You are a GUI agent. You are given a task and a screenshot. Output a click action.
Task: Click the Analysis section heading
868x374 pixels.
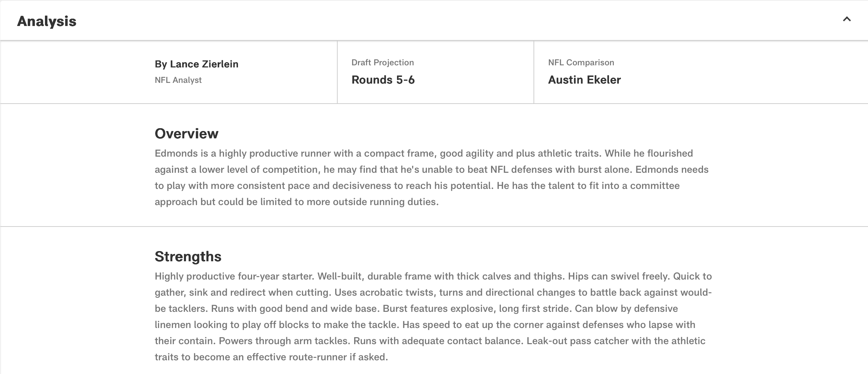[x=47, y=21]
